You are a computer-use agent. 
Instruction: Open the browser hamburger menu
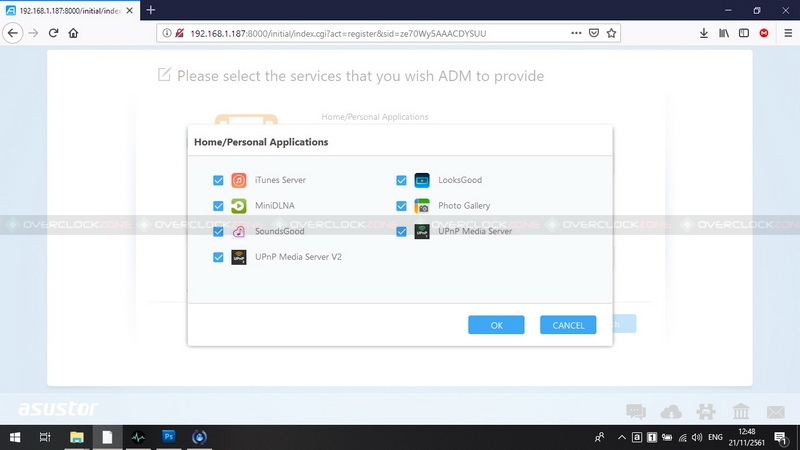tap(788, 33)
